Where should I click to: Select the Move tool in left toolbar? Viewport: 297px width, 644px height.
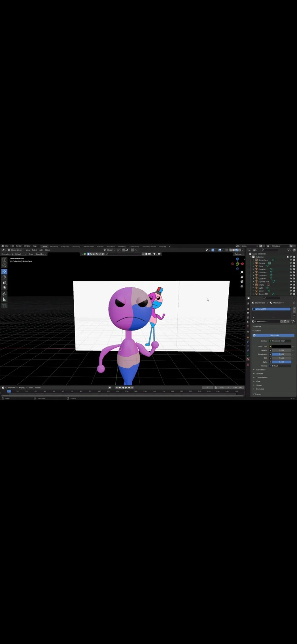point(4,271)
